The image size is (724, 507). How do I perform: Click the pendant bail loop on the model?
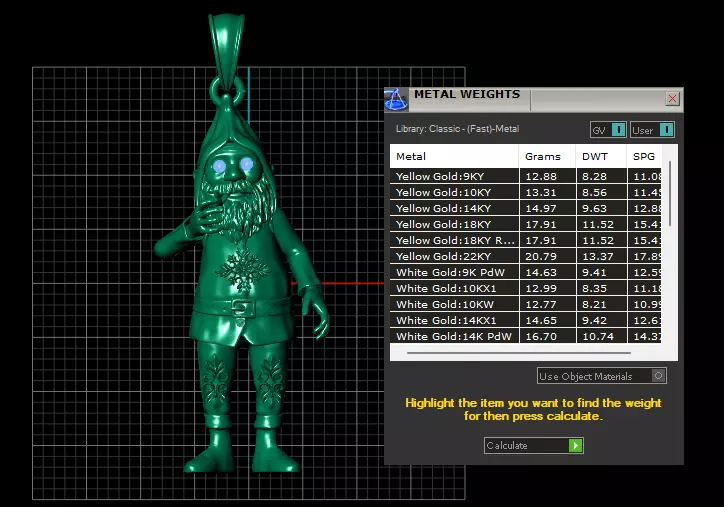tap(226, 51)
